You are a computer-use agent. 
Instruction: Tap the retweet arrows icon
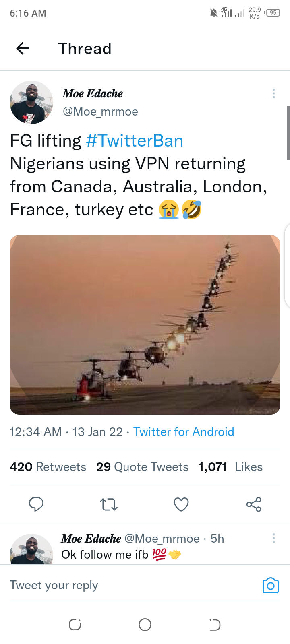pyautogui.click(x=109, y=504)
